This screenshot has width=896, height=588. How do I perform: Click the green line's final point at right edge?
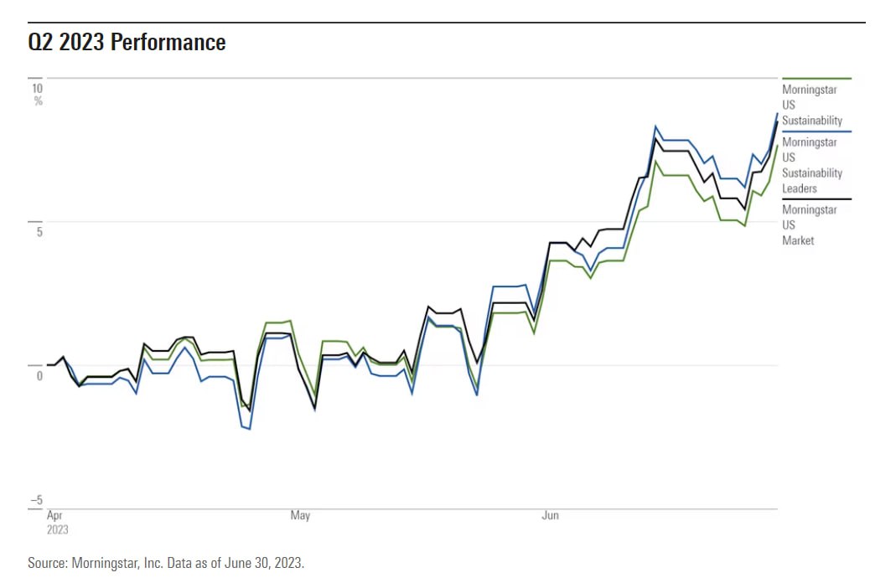777,146
